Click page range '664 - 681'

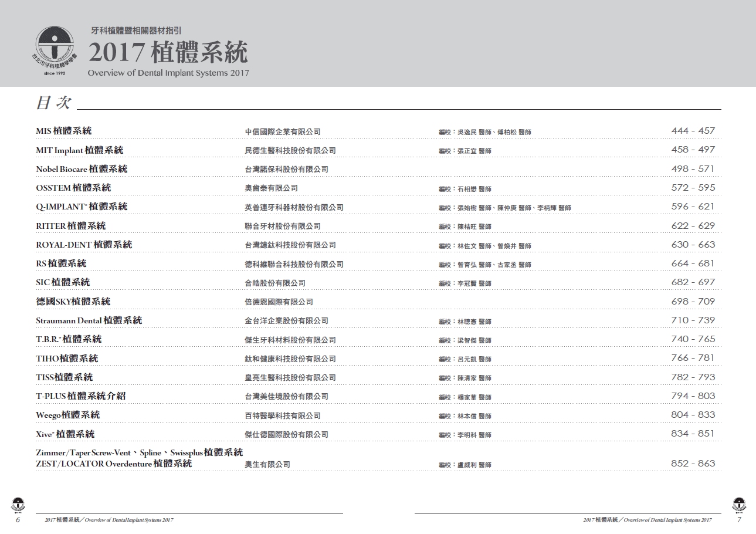pos(693,263)
